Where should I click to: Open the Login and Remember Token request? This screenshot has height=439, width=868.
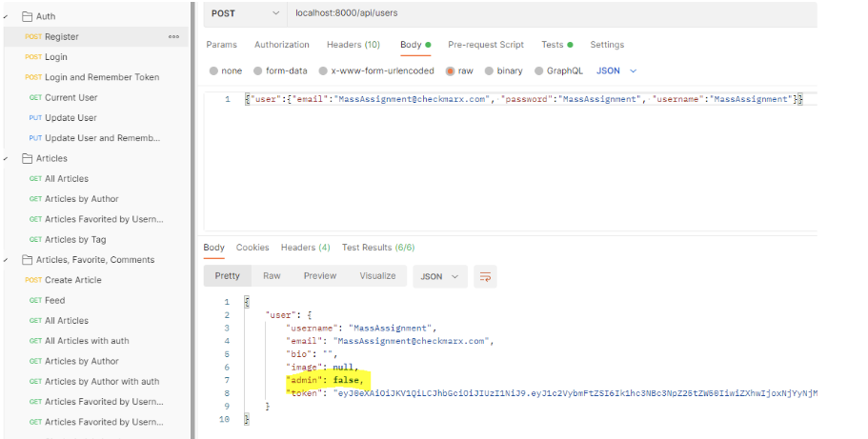(x=102, y=77)
